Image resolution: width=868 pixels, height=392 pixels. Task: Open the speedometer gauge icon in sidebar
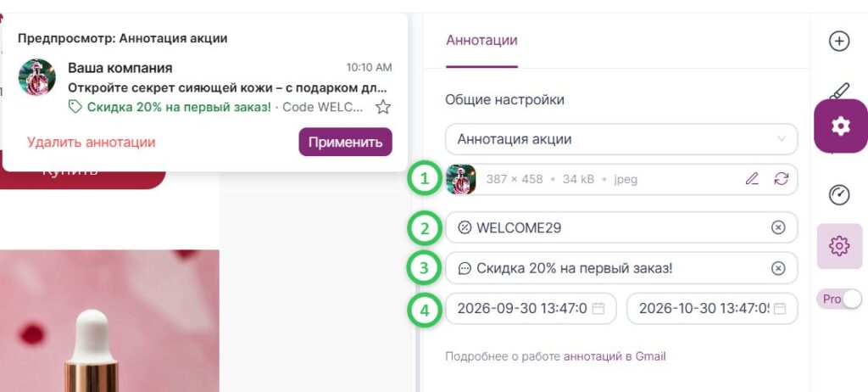[839, 195]
